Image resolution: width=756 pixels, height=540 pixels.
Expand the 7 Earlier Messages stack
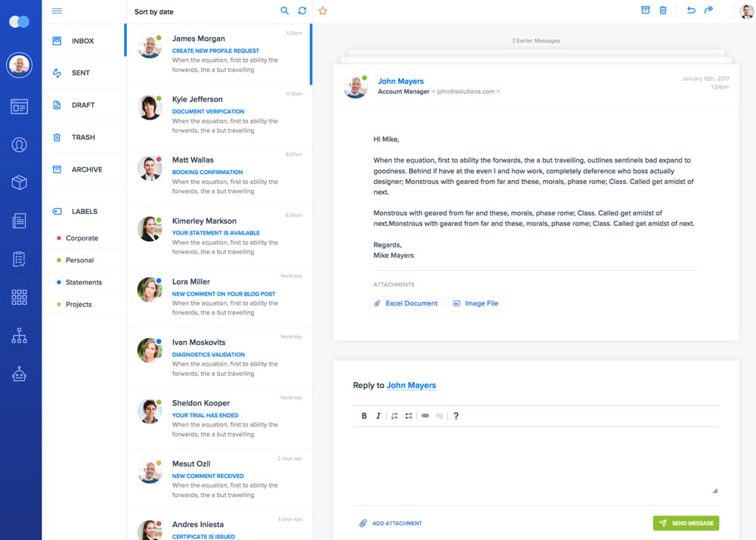535,41
